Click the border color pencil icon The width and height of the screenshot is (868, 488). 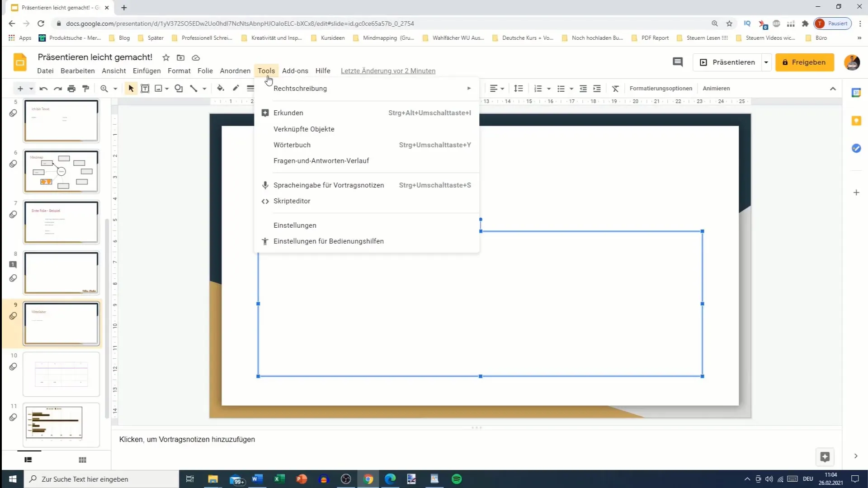tap(236, 88)
